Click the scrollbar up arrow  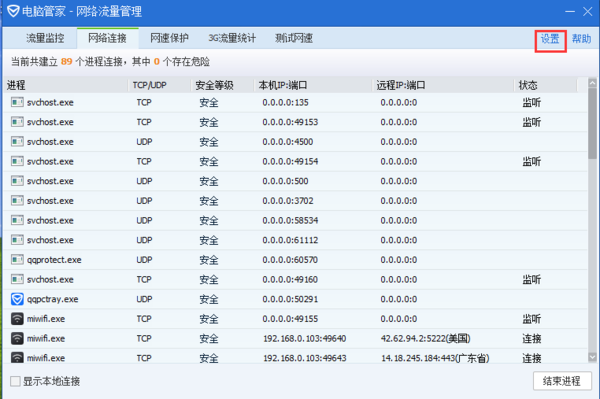point(592,83)
